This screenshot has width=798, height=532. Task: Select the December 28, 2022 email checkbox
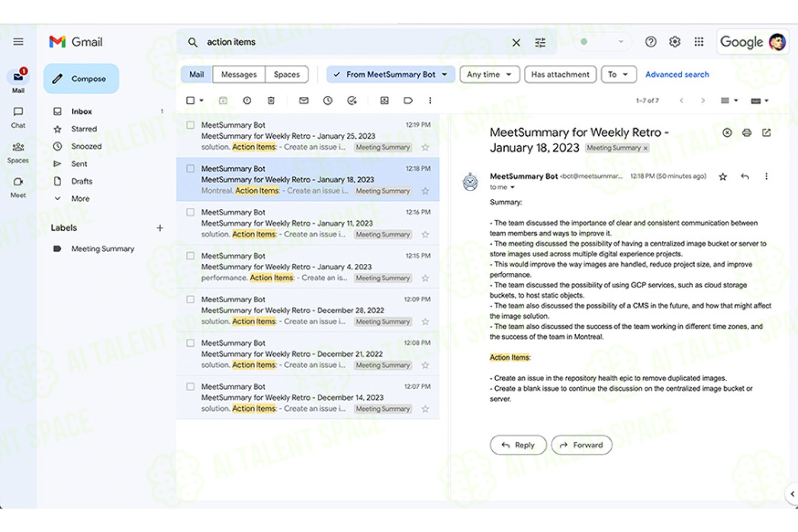[190, 300]
